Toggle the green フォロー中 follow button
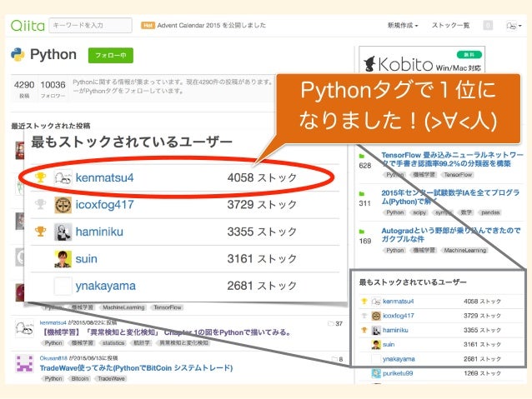The image size is (532, 399). pyautogui.click(x=111, y=55)
